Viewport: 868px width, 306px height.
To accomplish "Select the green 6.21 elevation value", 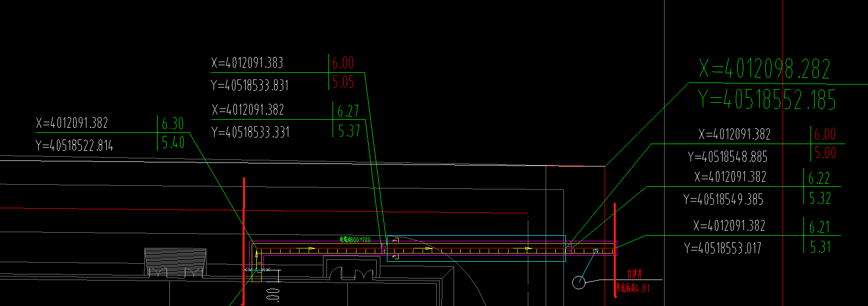I will click(x=820, y=227).
